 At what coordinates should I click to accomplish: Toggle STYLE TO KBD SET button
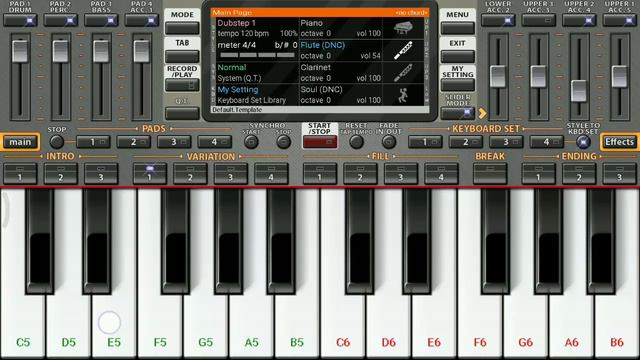583,142
